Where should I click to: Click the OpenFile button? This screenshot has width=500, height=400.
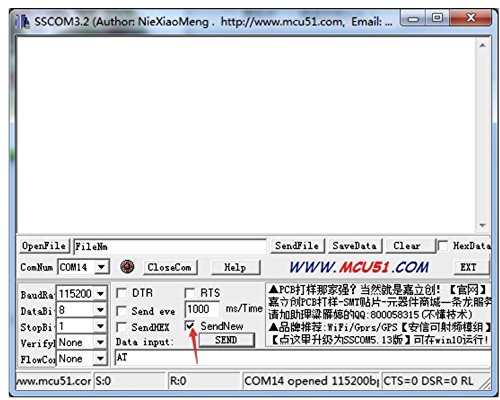(x=44, y=246)
